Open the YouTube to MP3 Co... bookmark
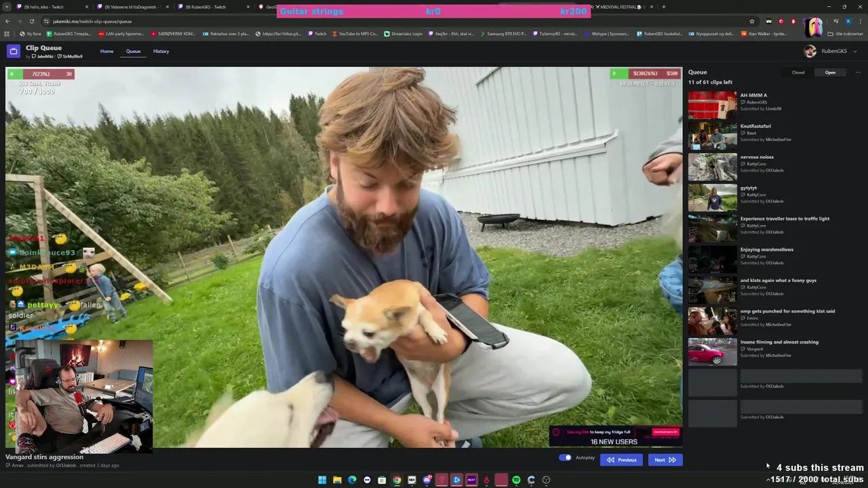 355,34
